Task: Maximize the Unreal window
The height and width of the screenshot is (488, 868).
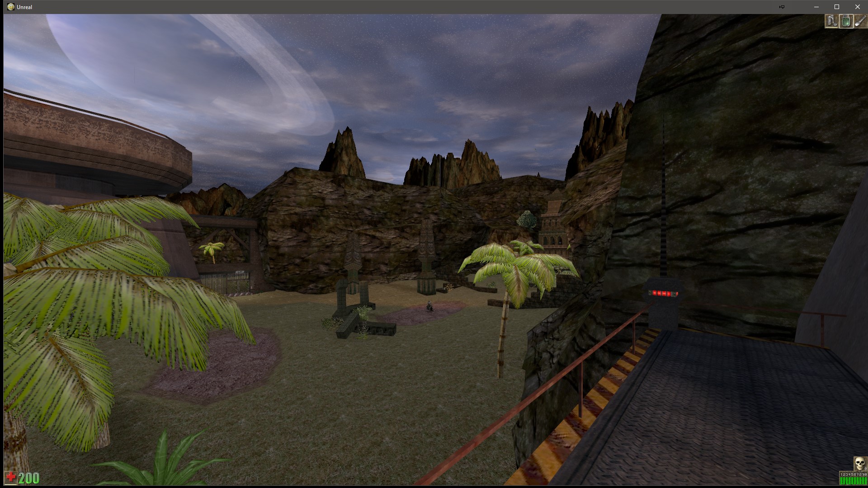Action: (837, 7)
